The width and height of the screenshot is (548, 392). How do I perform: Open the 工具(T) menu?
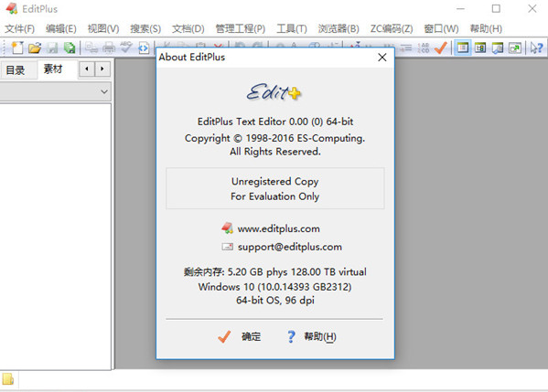292,28
